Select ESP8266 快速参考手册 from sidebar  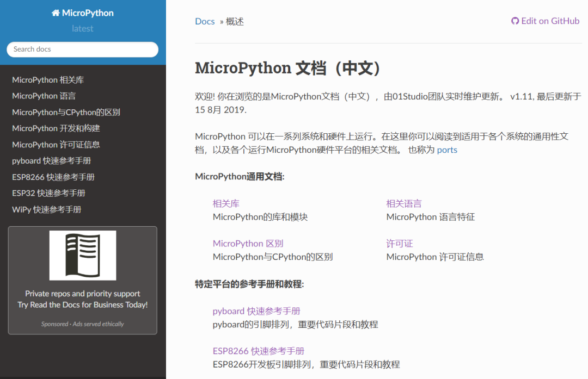(x=53, y=177)
